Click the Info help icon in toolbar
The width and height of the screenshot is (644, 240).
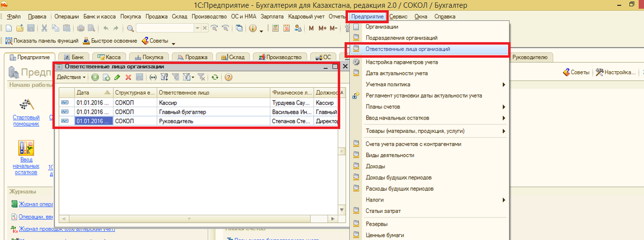(252, 28)
